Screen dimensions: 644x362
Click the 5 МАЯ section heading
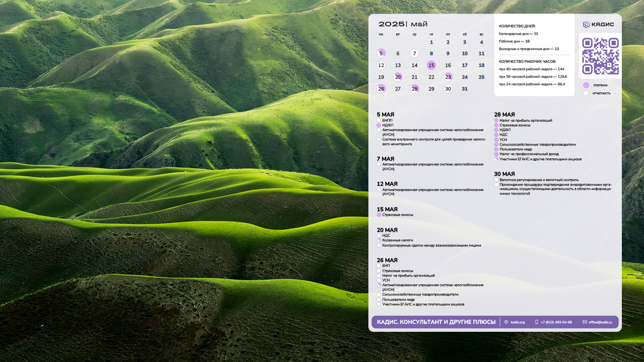tap(385, 115)
